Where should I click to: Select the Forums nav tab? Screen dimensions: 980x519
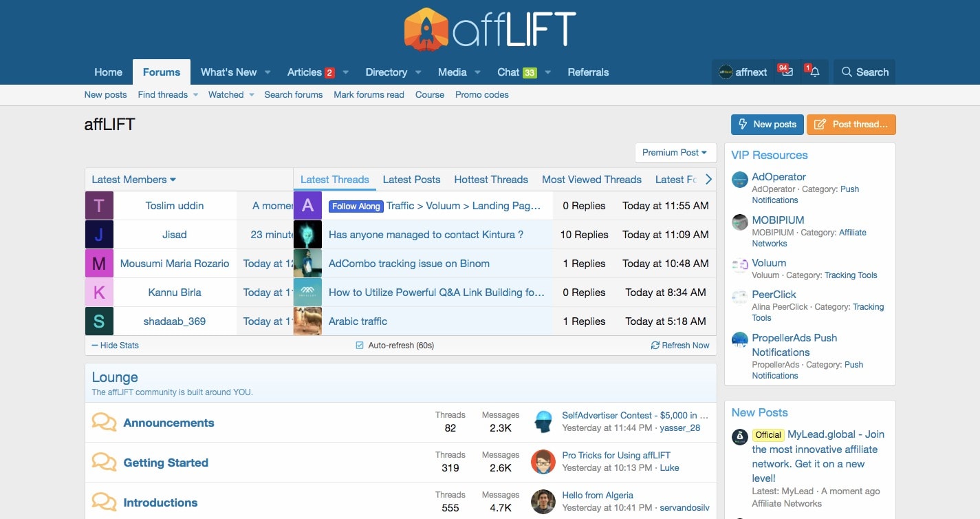coord(162,72)
